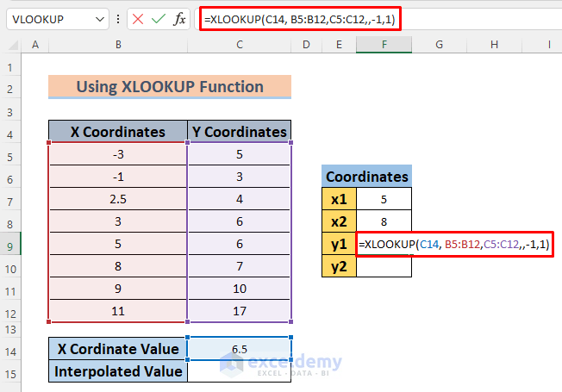Open Insert Function dialog via fx icon
This screenshot has height=392, width=562.
(179, 19)
